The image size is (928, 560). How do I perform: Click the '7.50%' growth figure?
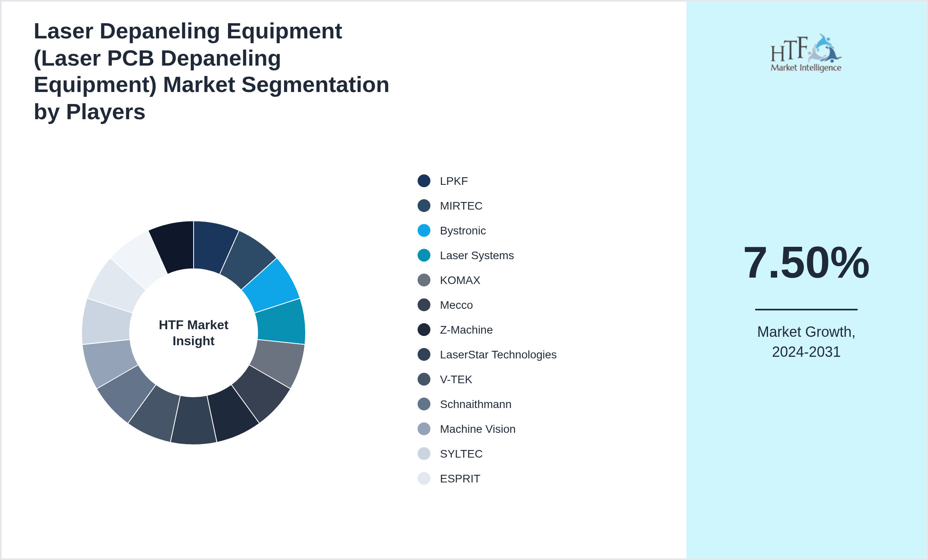click(806, 262)
